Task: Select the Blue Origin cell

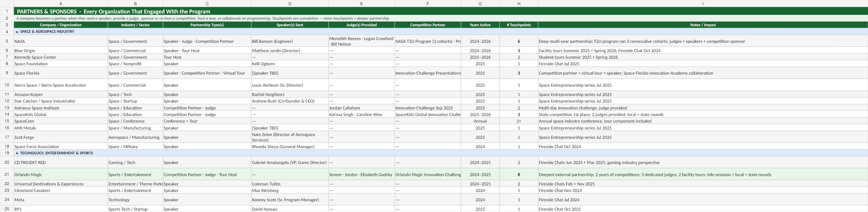Action: tap(61, 50)
